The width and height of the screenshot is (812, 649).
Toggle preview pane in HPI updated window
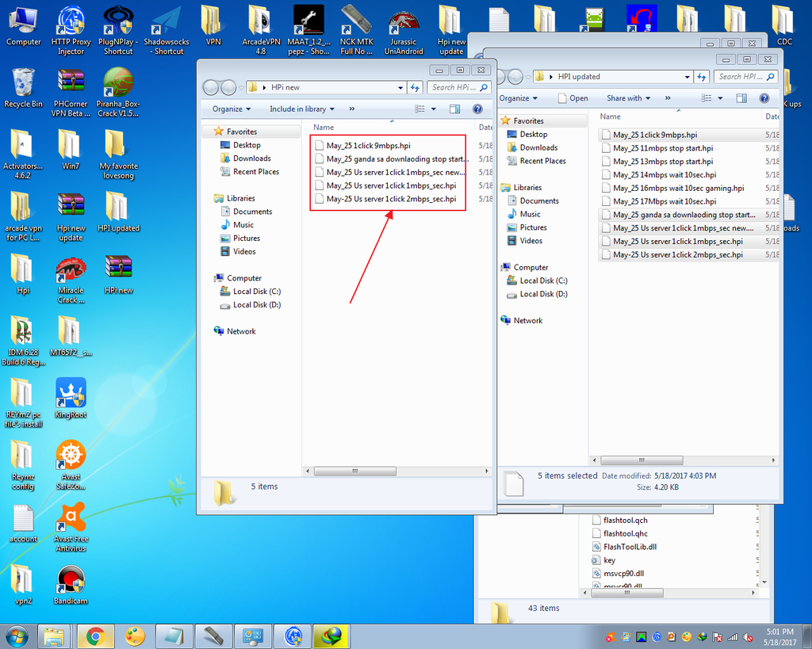pyautogui.click(x=741, y=98)
